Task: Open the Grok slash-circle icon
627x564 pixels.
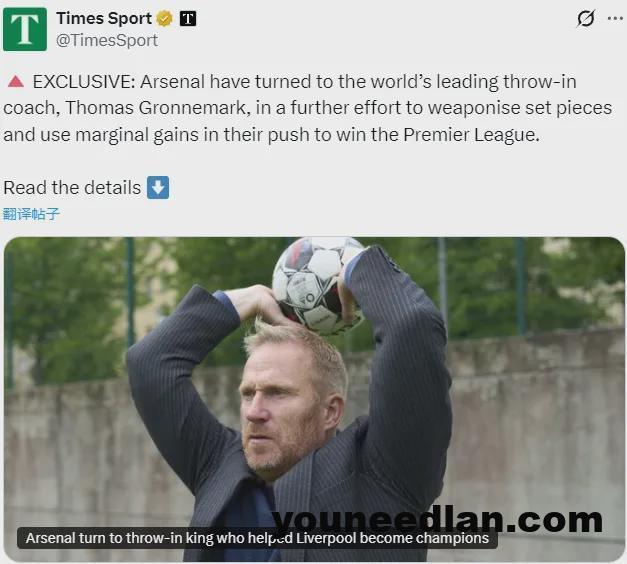Action: click(586, 18)
